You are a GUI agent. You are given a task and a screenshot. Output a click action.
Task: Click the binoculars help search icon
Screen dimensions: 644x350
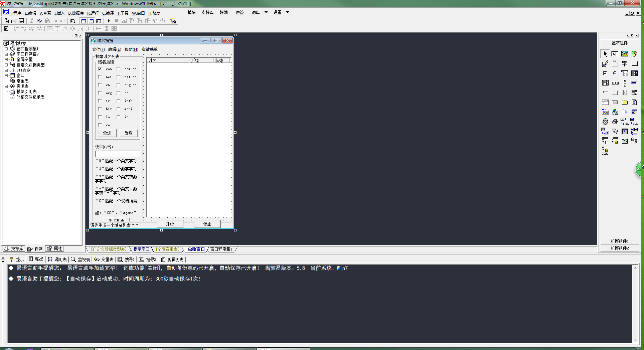[x=173, y=21]
